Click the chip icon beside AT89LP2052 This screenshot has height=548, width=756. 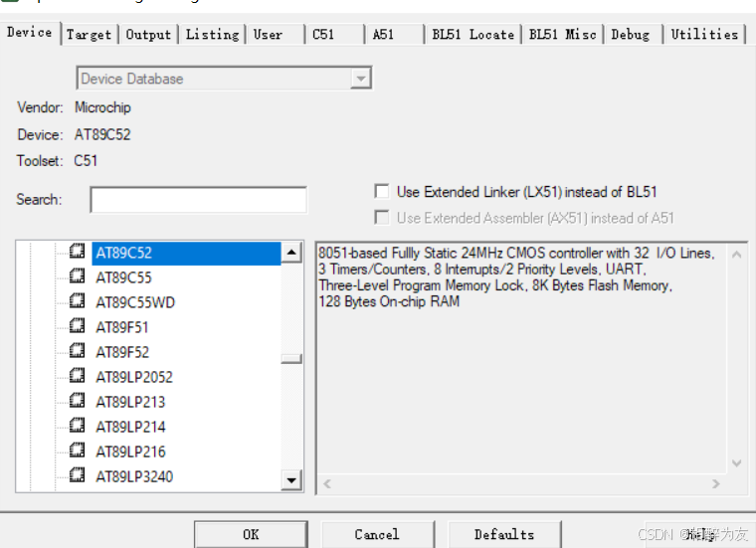78,376
